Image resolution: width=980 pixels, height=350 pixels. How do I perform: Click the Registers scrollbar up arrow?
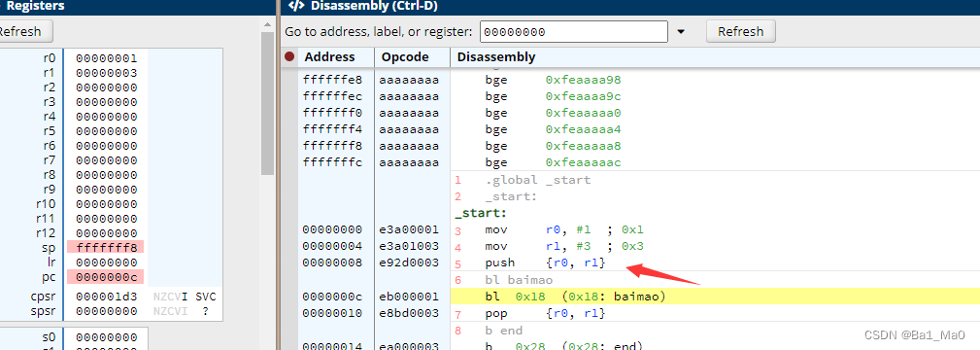267,24
